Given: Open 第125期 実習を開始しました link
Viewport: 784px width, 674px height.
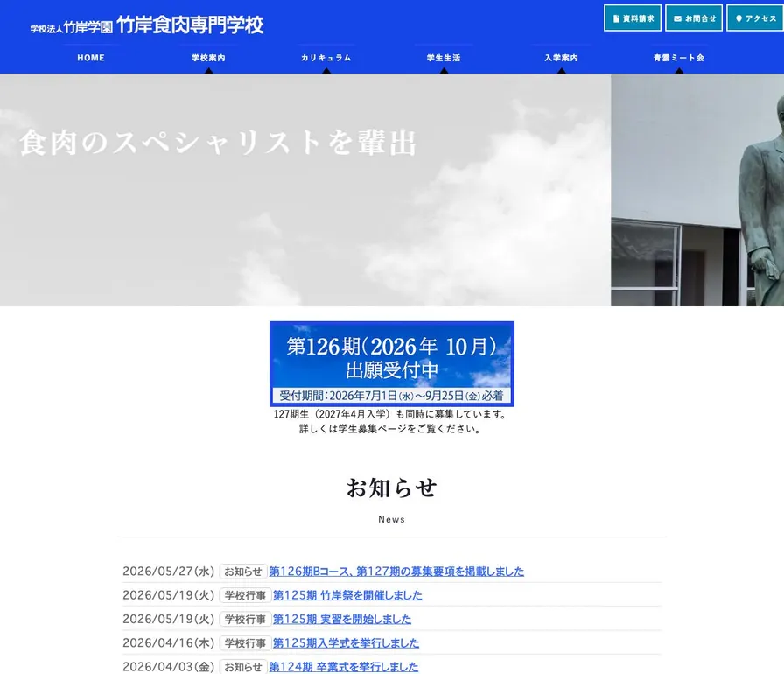Looking at the screenshot, I should point(341,619).
